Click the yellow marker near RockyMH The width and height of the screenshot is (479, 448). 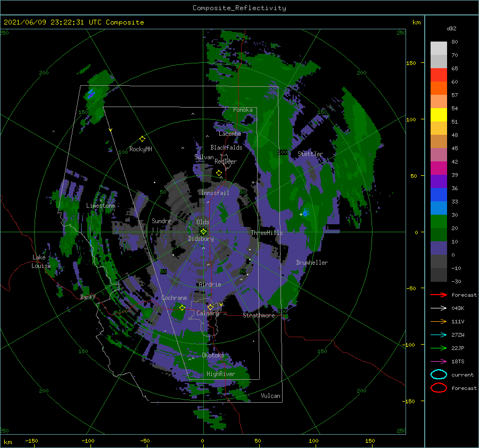[x=142, y=139]
